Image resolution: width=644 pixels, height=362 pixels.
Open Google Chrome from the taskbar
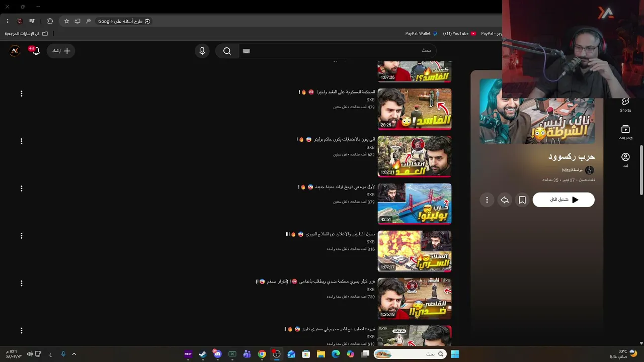(262, 354)
